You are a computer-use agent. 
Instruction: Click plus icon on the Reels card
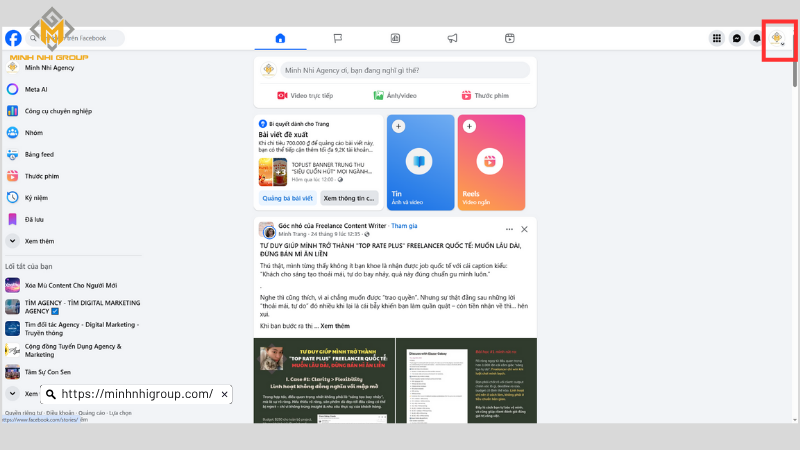pyautogui.click(x=469, y=126)
